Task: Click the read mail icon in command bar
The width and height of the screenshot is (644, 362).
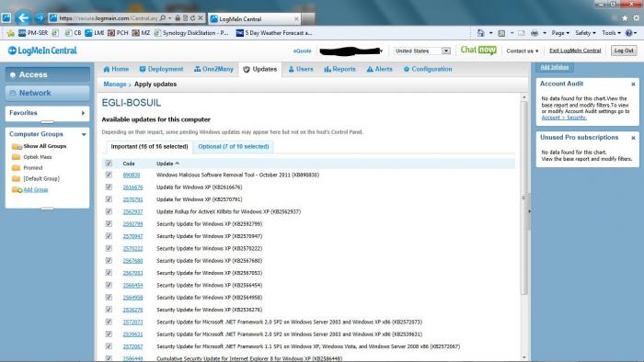Action: click(522, 33)
